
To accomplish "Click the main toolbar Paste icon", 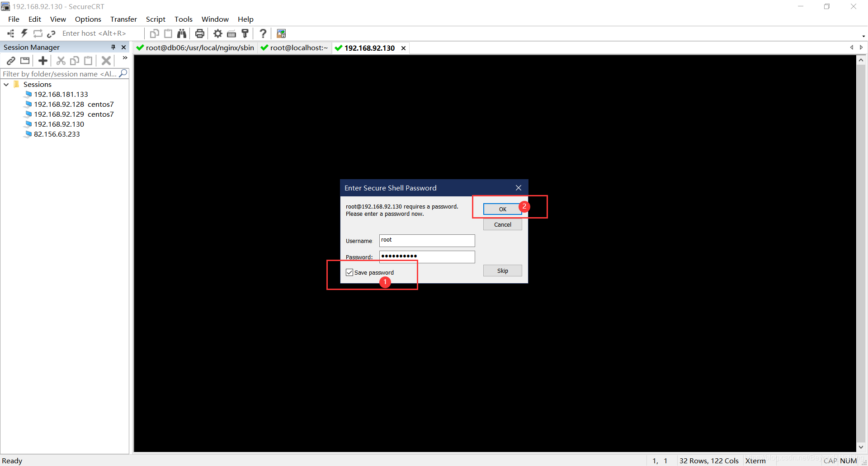I will 168,33.
